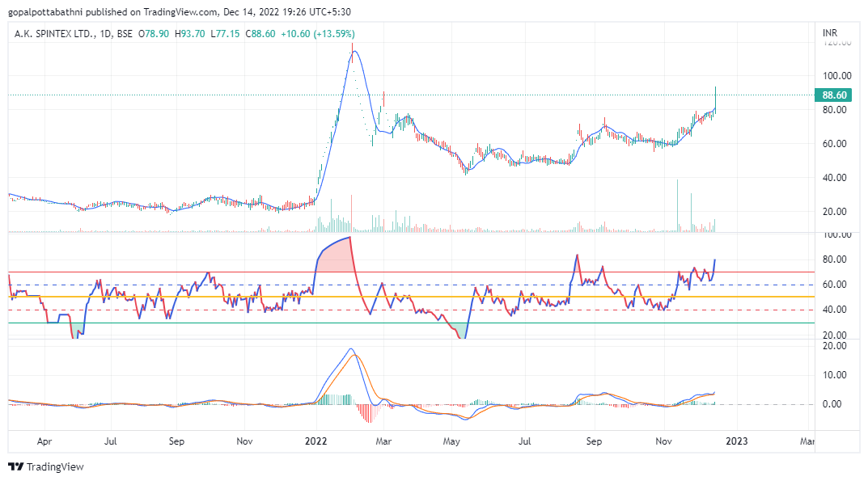Click the A.K. SPINTEX LTD. symbol title
868x481 pixels.
click(x=54, y=34)
